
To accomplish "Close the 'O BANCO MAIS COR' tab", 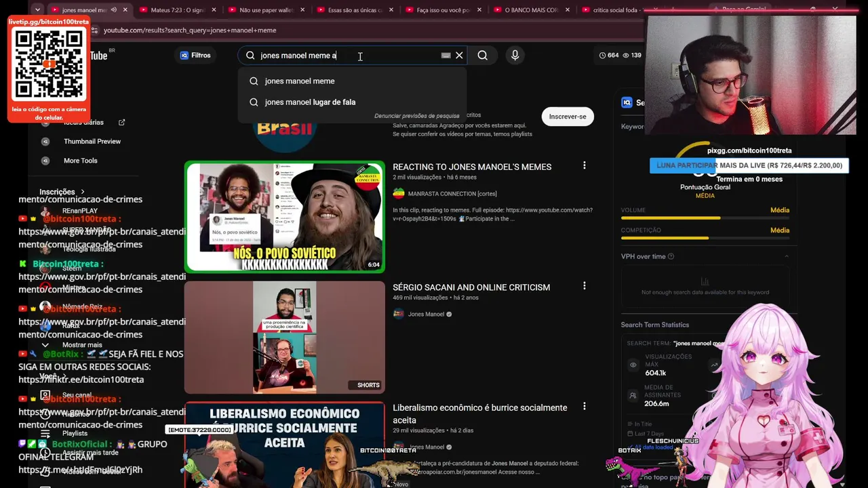I will coord(568,10).
